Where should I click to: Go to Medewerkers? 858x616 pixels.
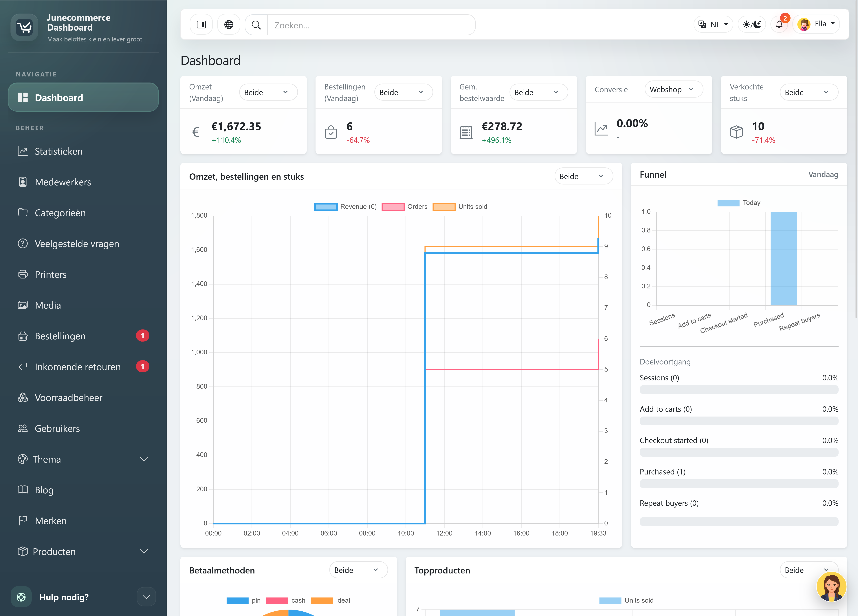[x=83, y=182]
